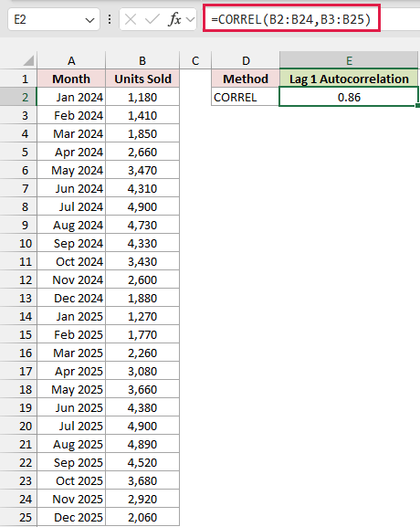Click the 3,080 units cell
The width and height of the screenshot is (420, 527).
coord(142,371)
